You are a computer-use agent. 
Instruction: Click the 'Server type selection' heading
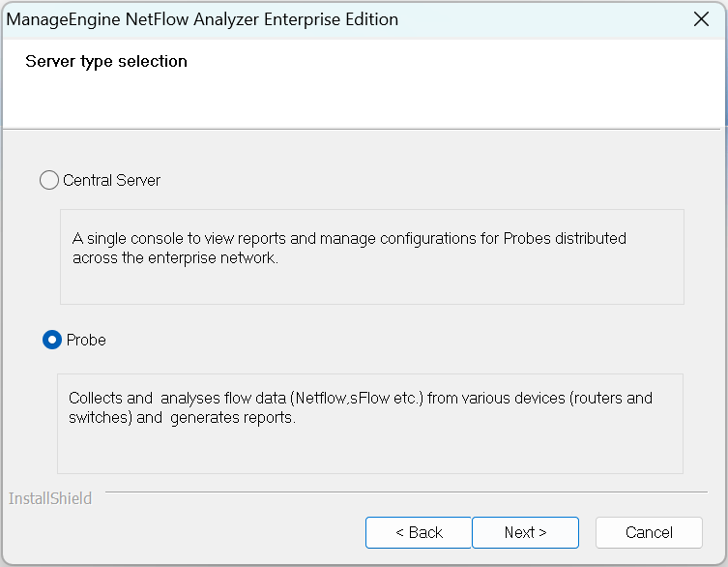(106, 62)
